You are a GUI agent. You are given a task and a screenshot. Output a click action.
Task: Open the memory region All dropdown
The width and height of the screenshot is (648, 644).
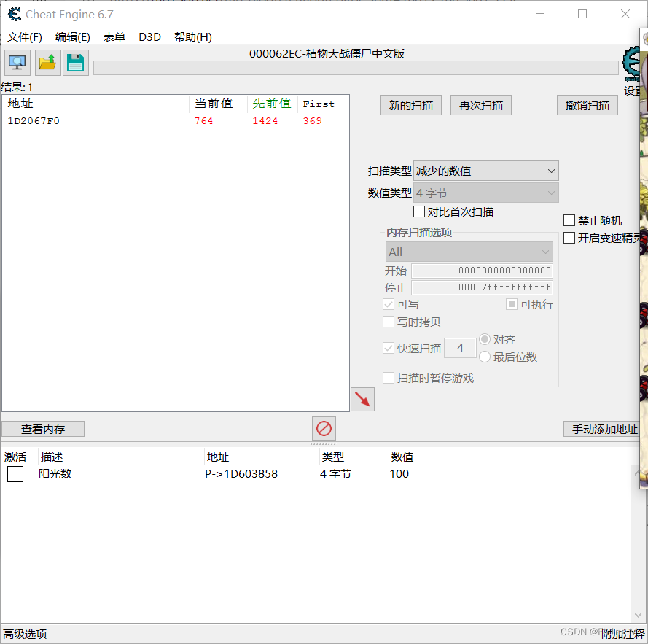469,252
